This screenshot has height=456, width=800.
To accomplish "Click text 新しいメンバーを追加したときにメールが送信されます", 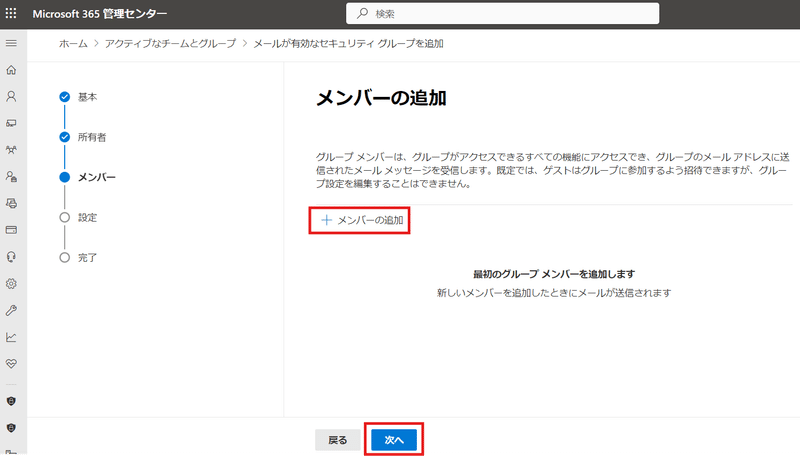I will tap(554, 293).
